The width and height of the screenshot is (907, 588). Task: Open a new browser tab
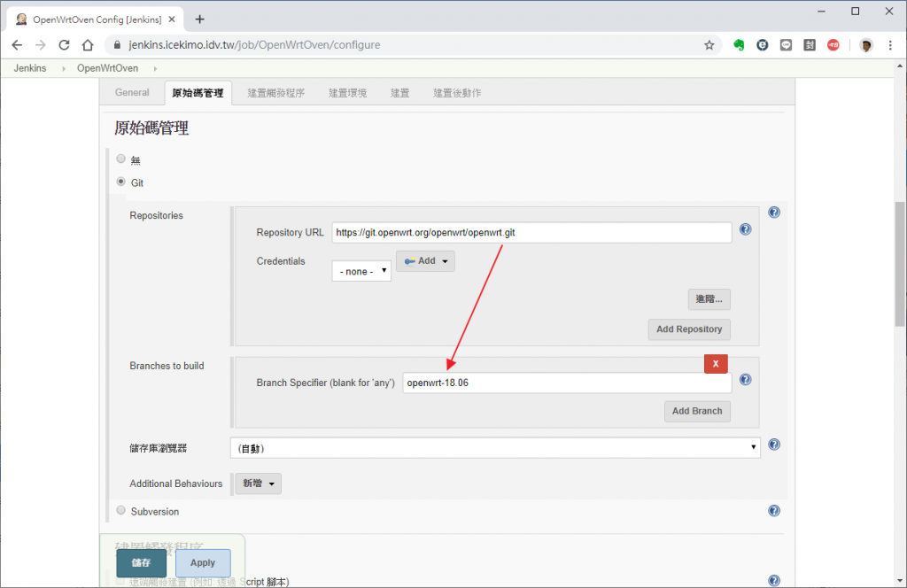coord(199,19)
